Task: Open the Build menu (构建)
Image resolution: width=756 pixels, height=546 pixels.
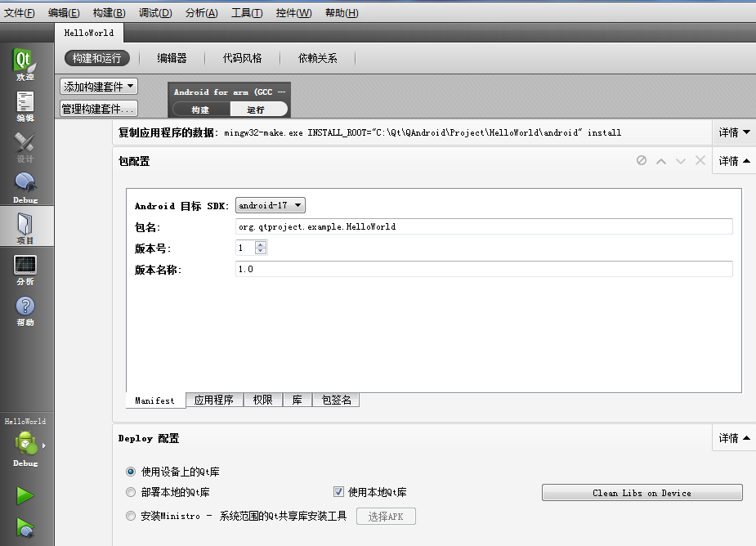Action: (x=109, y=13)
